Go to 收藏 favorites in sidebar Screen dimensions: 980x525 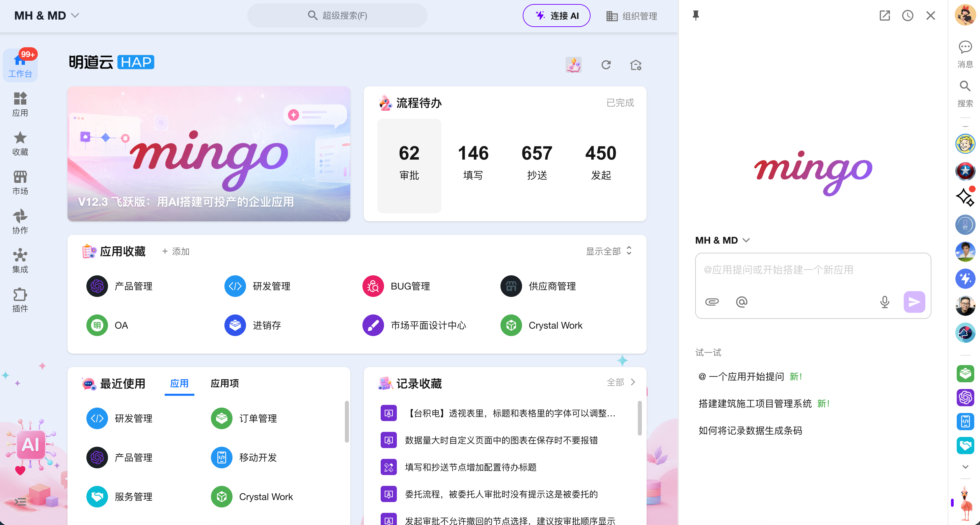(20, 143)
